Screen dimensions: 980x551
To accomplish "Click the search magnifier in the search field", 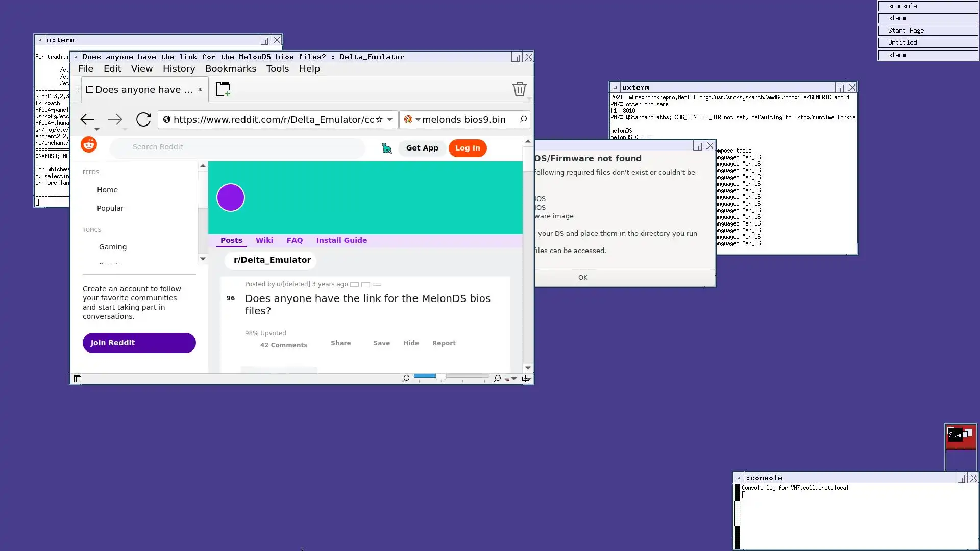I will [x=523, y=119].
